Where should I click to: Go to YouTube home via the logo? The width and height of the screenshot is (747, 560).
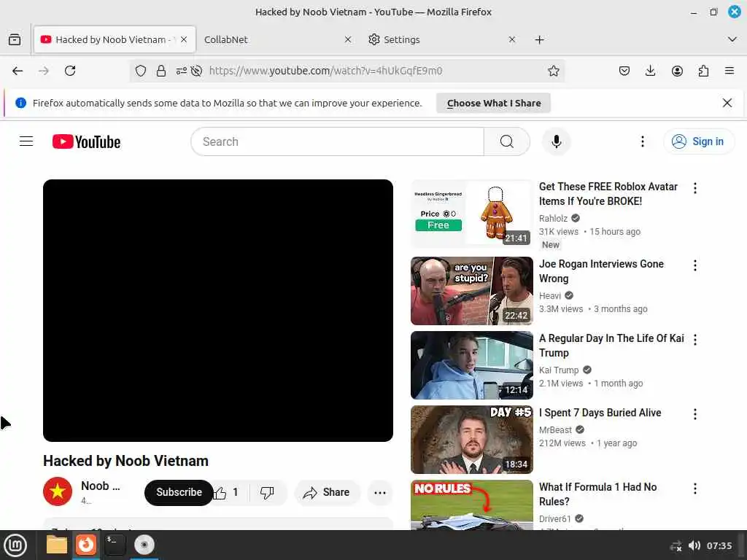86,141
